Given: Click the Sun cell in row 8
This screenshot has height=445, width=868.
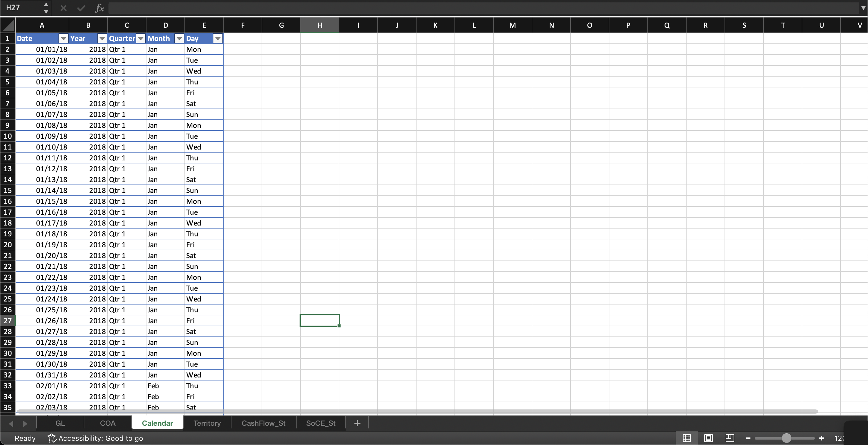Looking at the screenshot, I should pyautogui.click(x=204, y=114).
